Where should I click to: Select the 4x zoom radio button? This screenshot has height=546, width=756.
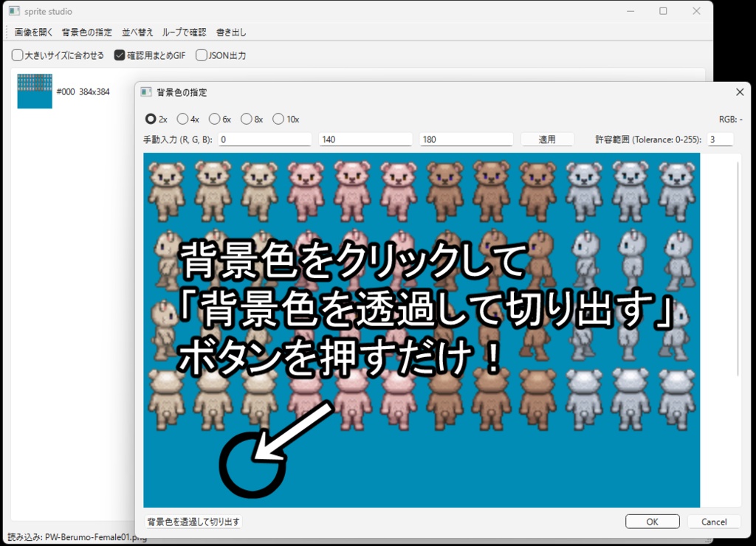click(x=182, y=119)
